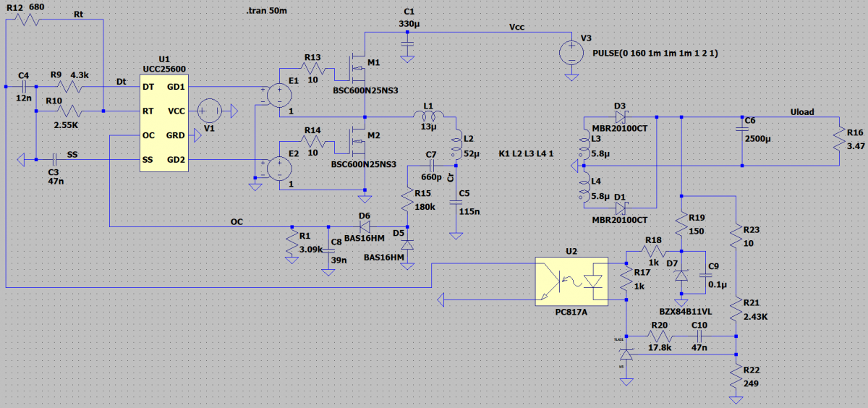Screen dimensions: 868x408
Task: Click the Vcc net label
Action: click(517, 26)
